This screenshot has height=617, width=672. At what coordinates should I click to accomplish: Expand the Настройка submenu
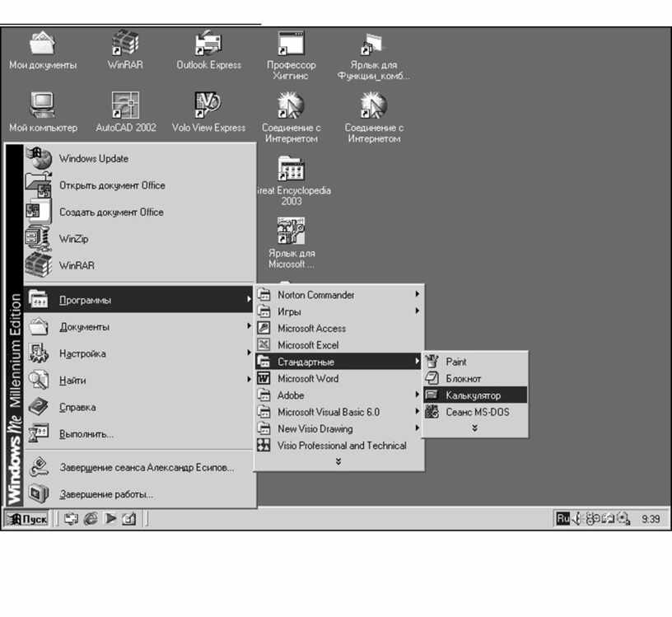[138, 353]
